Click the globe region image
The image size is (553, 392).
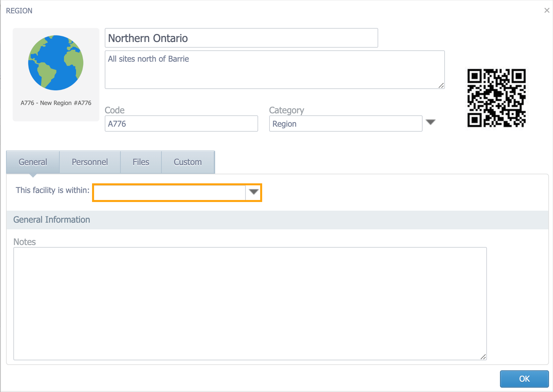(x=56, y=63)
